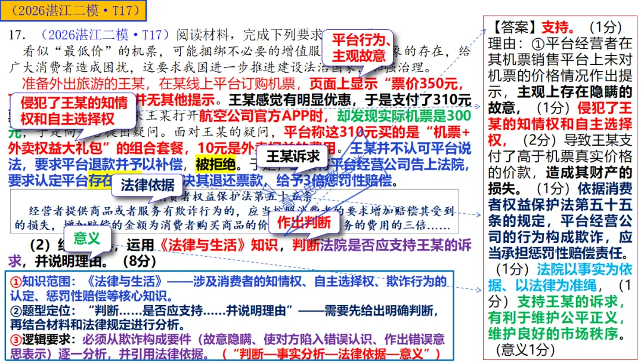
Task: Click the answer text 主观上存在隐瞒的故意
Action: (560, 100)
